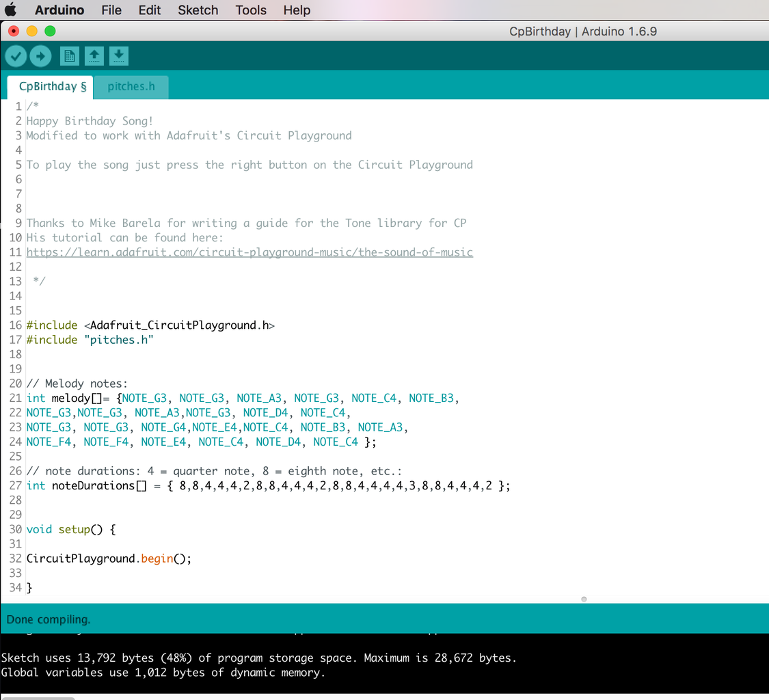The image size is (769, 700).
Task: Click the 'NOTE_F4, NOTE_F4, NOTE_E4' melody line
Action: pos(202,442)
